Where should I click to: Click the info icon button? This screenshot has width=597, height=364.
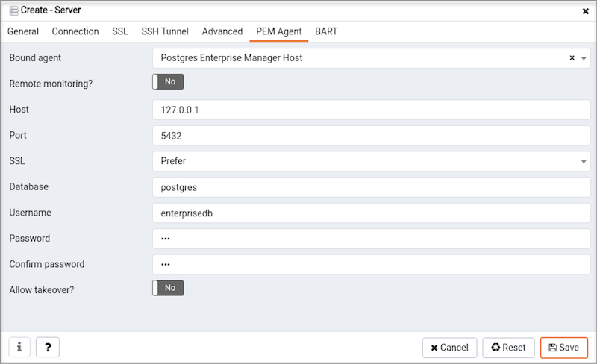point(19,347)
